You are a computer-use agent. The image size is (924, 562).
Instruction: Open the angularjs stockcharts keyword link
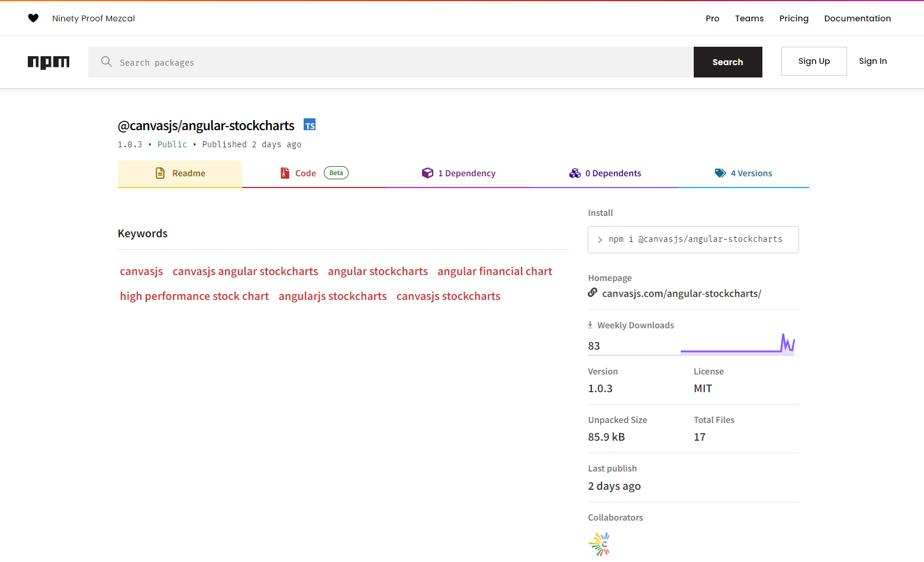[x=333, y=296]
